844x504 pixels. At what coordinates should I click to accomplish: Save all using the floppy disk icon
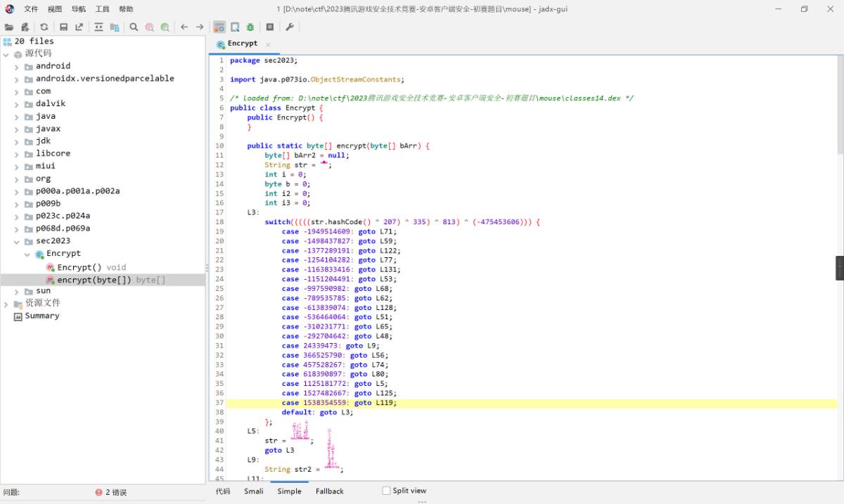(x=63, y=27)
